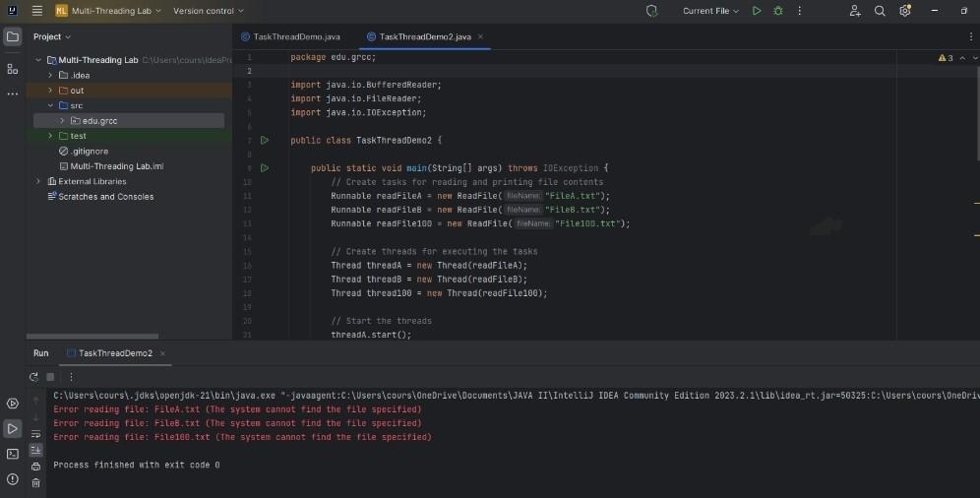Run the current file with the green play icon
Image resolution: width=980 pixels, height=498 pixels.
tap(757, 11)
